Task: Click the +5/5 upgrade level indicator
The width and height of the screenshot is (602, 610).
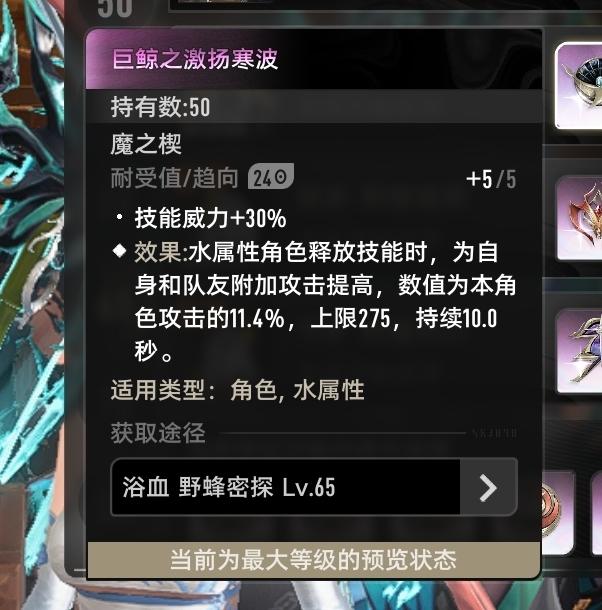Action: pyautogui.click(x=491, y=179)
